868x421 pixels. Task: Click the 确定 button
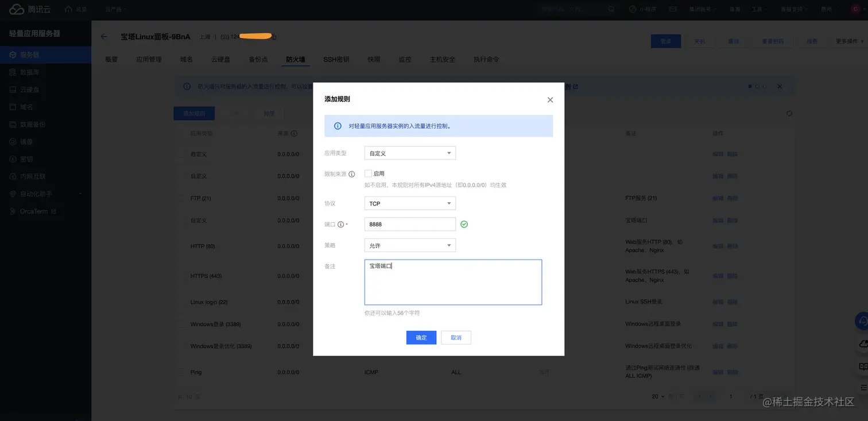click(421, 337)
